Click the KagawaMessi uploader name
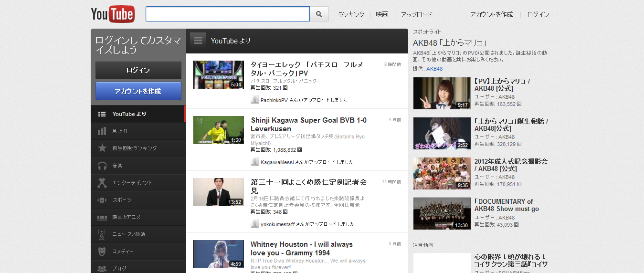The height and width of the screenshot is (273, 644). (276, 162)
